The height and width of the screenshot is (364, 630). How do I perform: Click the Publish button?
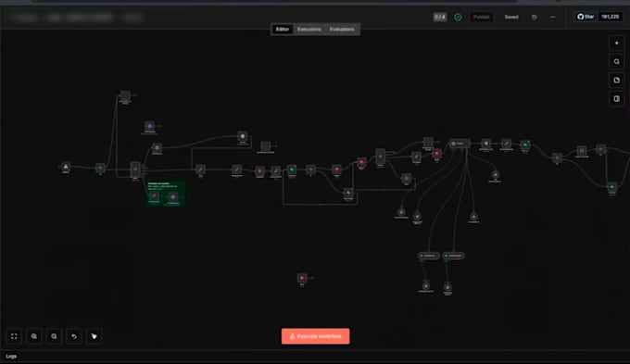click(482, 18)
